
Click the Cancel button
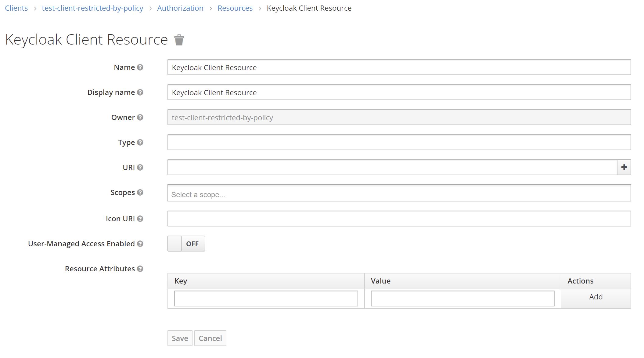[210, 338]
